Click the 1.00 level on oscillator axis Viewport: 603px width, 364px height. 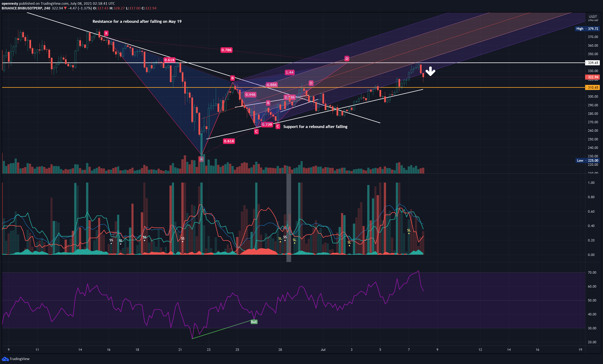click(x=591, y=183)
